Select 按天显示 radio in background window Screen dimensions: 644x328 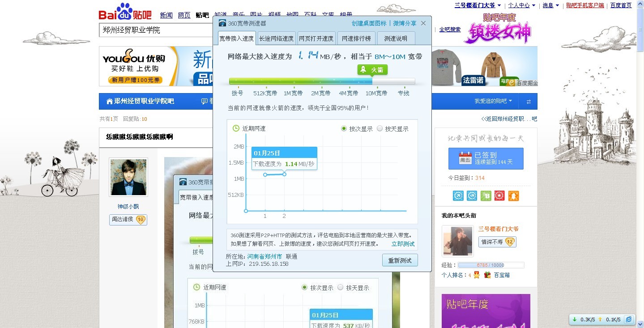point(340,287)
